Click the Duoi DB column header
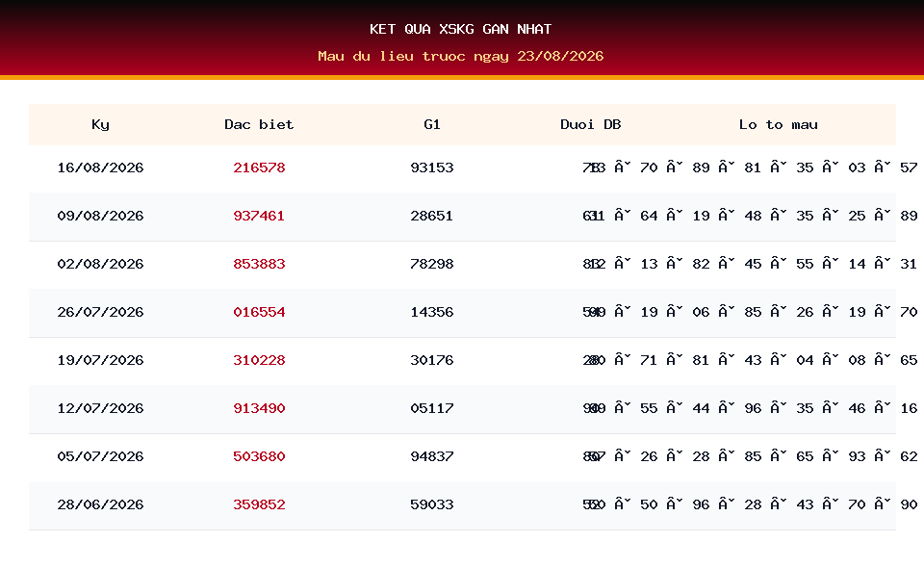The width and height of the screenshot is (924, 568). coord(590,124)
